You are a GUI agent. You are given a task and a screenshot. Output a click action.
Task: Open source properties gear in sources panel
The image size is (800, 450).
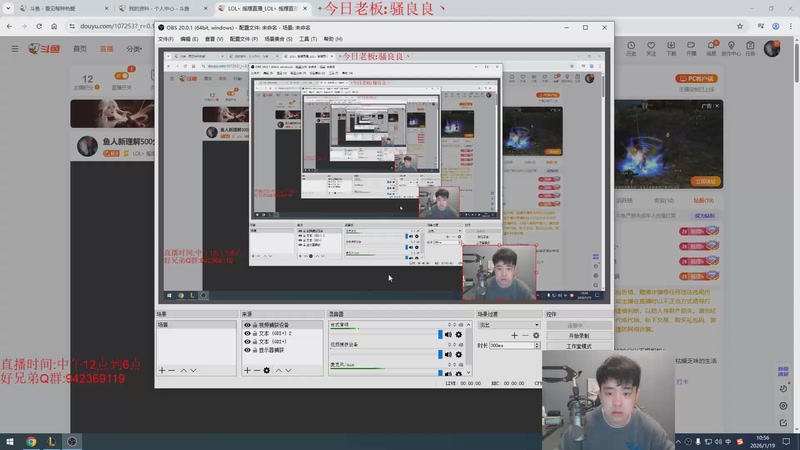coord(266,370)
